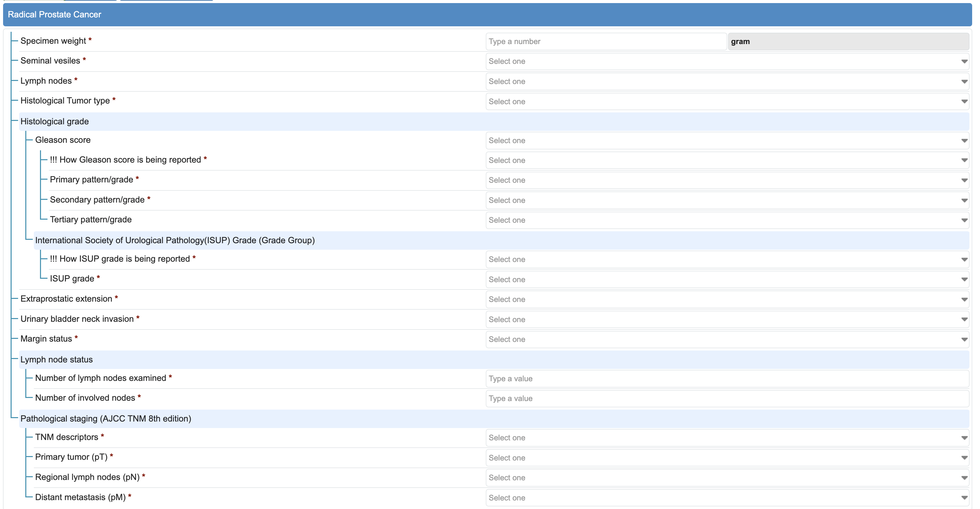The image size is (980, 509).
Task: Open the TNM descriptors dropdown
Action: coord(727,438)
